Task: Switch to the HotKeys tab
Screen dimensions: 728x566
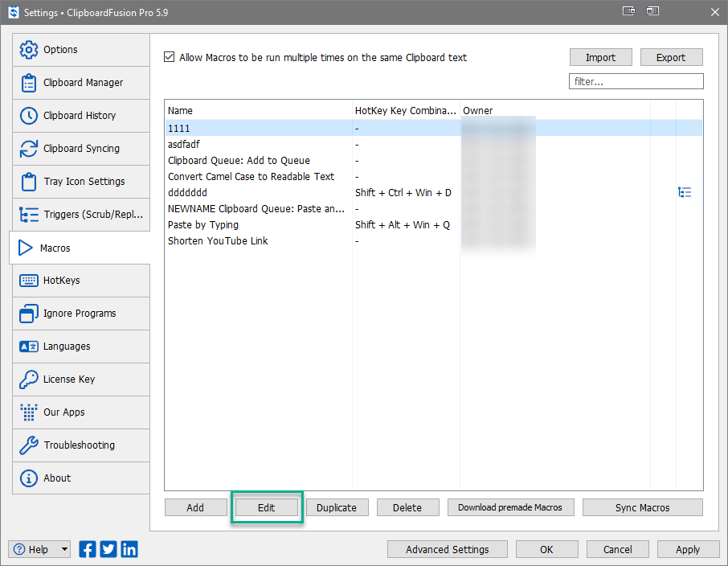Action: (81, 281)
